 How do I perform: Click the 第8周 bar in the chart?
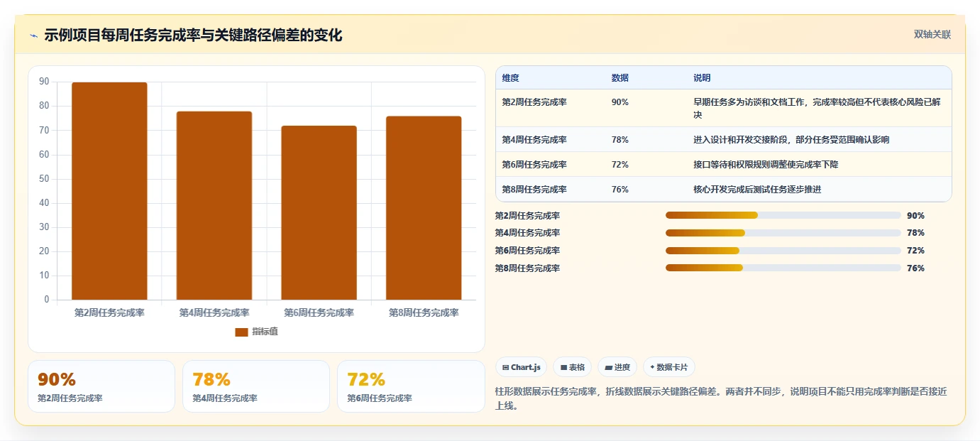click(x=424, y=208)
